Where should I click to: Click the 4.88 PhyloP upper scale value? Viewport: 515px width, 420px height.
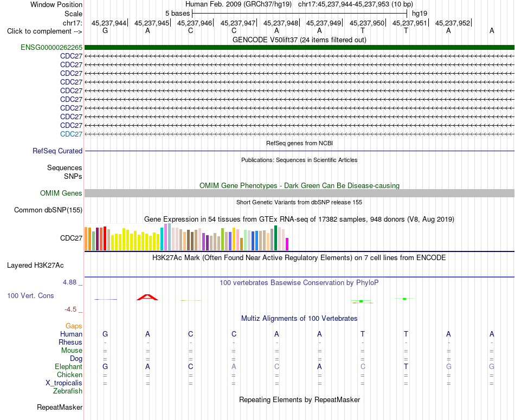tap(69, 282)
